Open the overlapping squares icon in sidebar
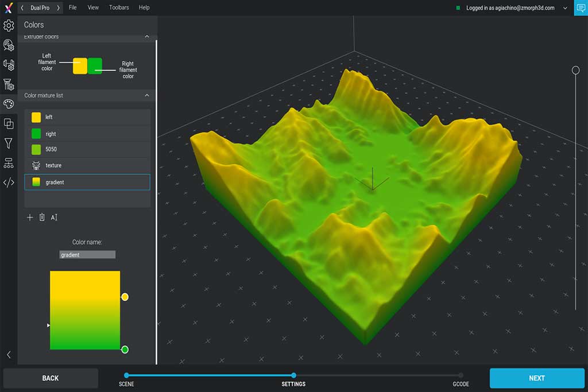The width and height of the screenshot is (588, 392). (9, 123)
